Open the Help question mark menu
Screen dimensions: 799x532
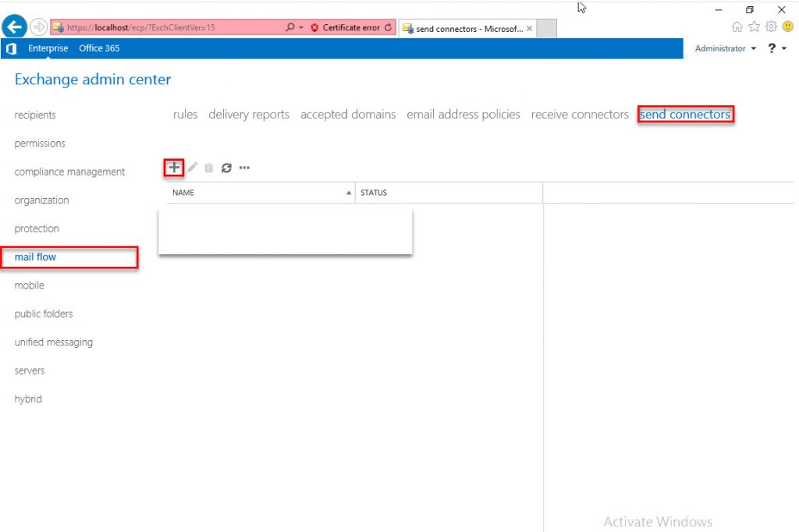[x=776, y=48]
